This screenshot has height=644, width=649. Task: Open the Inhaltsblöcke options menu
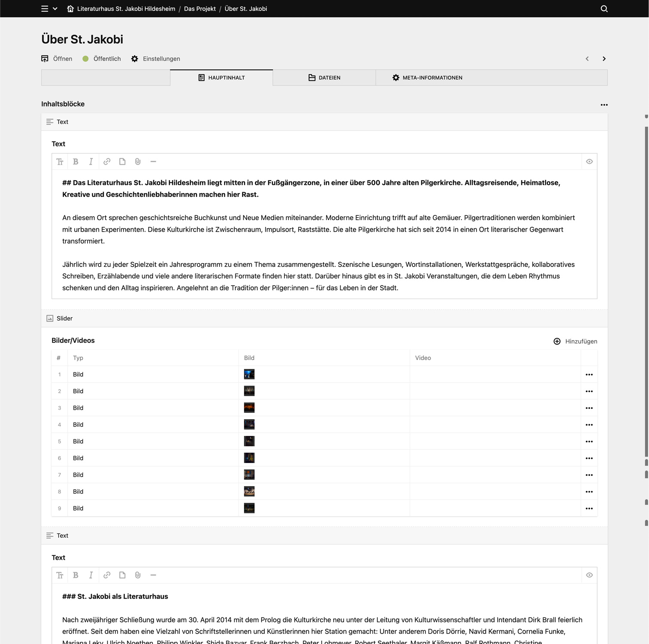click(x=604, y=105)
